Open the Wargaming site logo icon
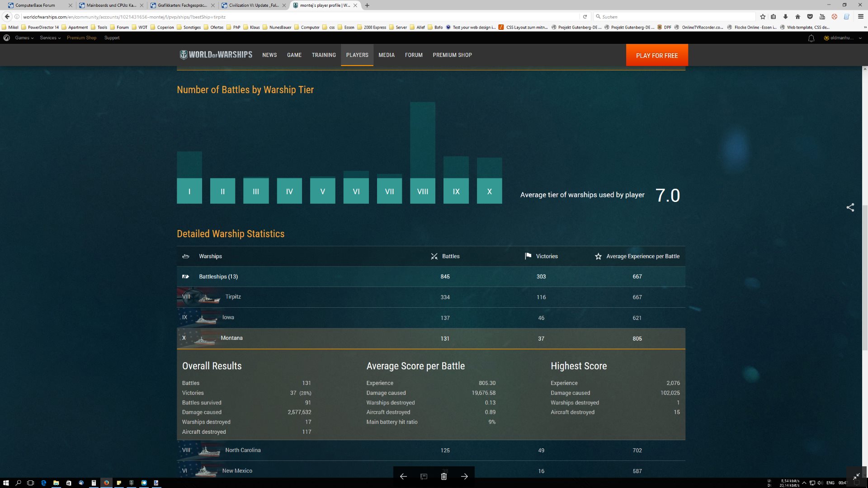 (7, 38)
